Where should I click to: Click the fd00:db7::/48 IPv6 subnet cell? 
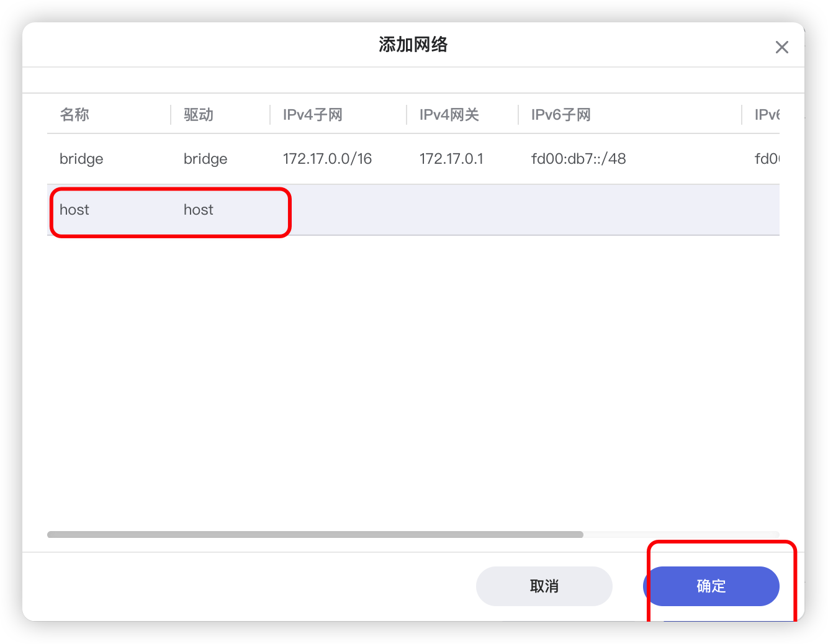click(578, 159)
